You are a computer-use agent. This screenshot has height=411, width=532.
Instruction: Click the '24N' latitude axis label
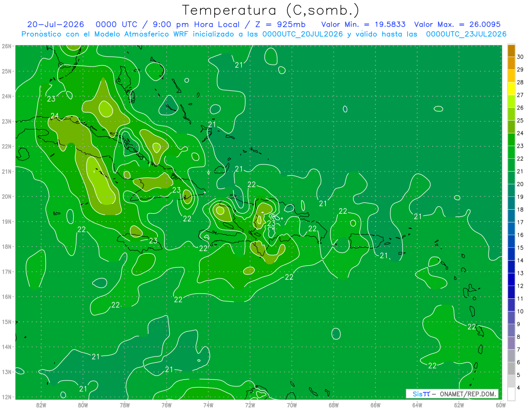click(7, 96)
